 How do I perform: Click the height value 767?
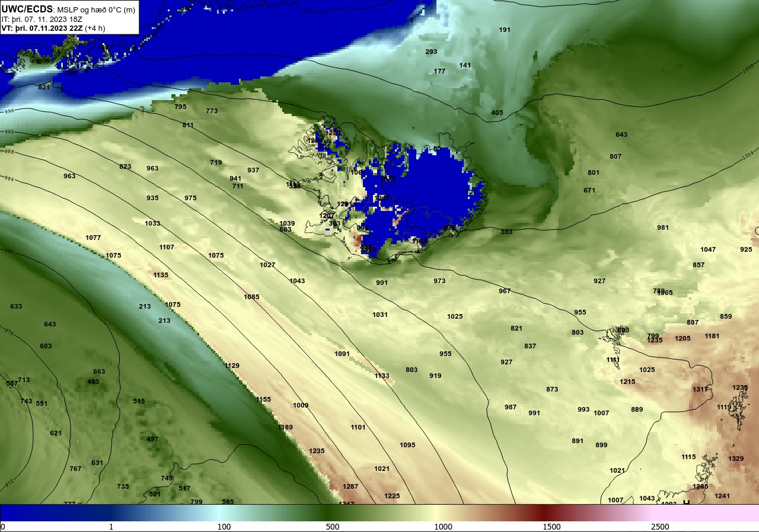pyautogui.click(x=75, y=469)
